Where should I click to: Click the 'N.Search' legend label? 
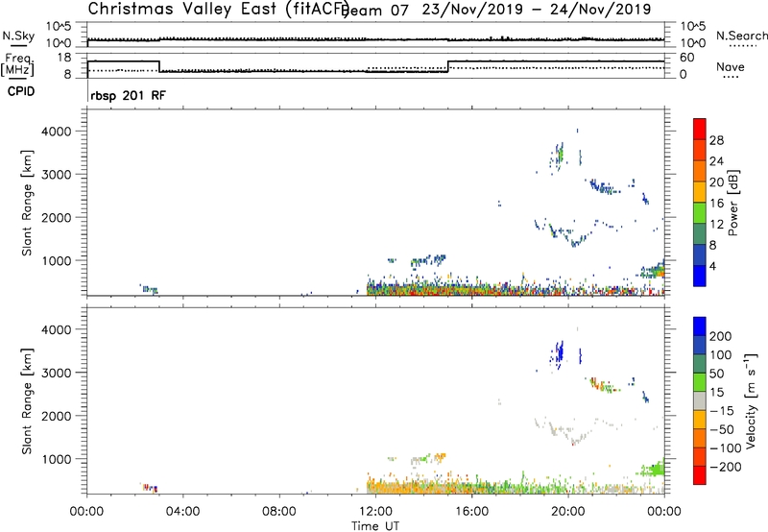(x=742, y=36)
